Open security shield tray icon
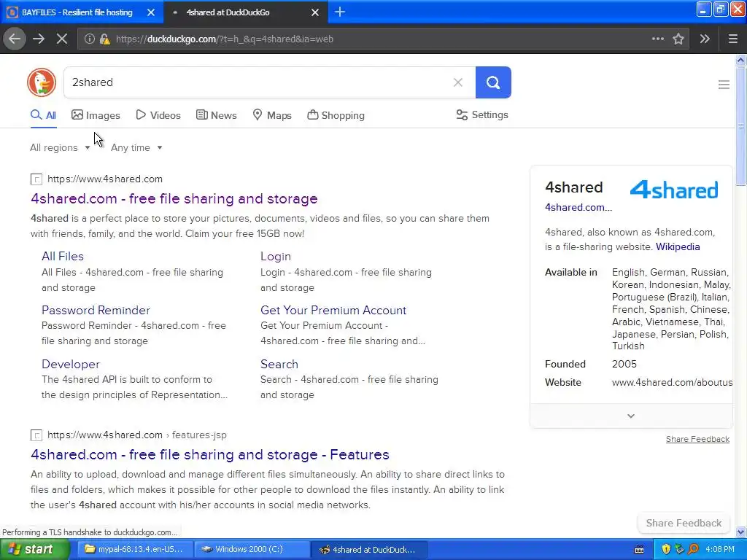The width and height of the screenshot is (747, 560). click(x=666, y=550)
